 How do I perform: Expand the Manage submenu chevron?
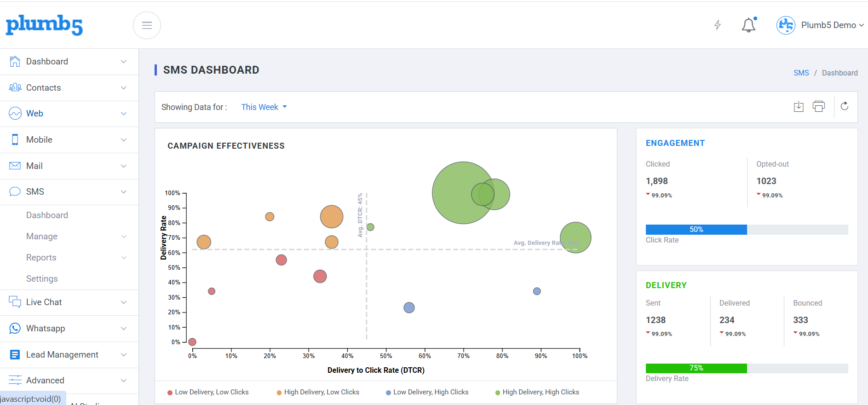pos(124,237)
